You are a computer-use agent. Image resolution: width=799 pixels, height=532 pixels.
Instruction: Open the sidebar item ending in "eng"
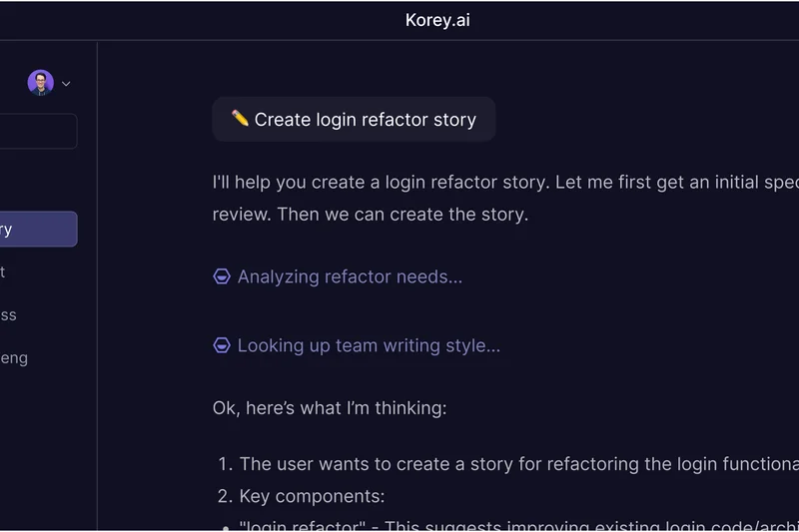[14, 357]
